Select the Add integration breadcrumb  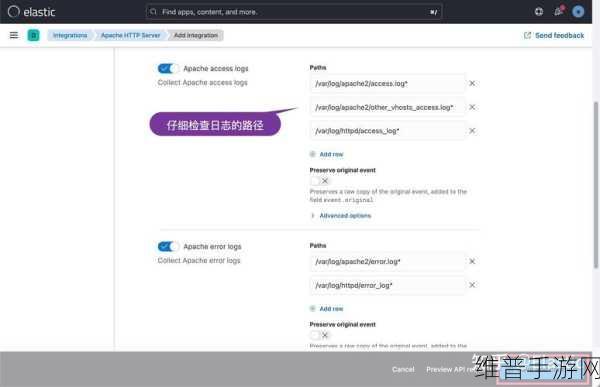coord(196,35)
